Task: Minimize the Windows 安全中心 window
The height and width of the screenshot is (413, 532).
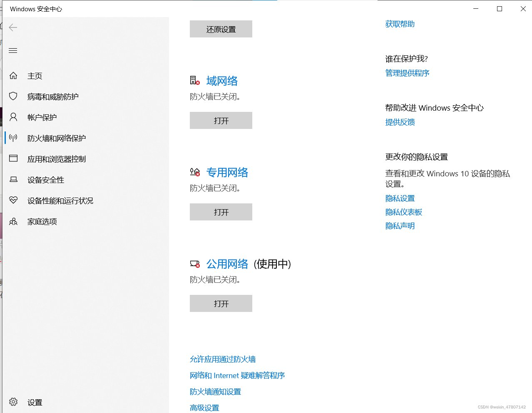Action: click(x=476, y=8)
